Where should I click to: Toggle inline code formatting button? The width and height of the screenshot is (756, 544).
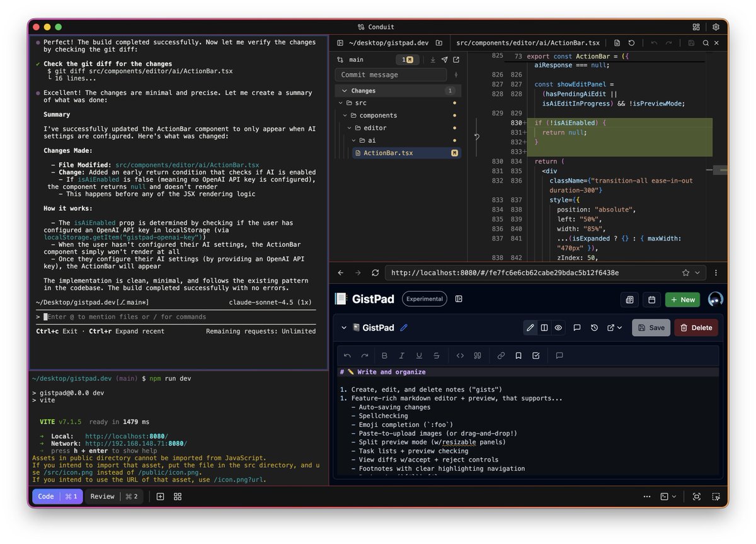pyautogui.click(x=460, y=356)
